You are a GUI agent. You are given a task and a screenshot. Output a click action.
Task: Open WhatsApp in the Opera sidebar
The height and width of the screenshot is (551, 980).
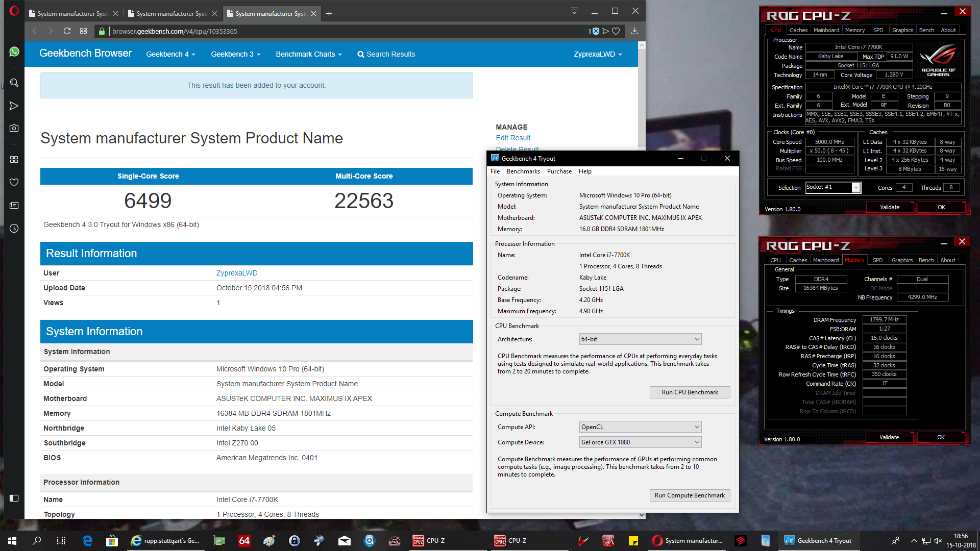point(14,52)
